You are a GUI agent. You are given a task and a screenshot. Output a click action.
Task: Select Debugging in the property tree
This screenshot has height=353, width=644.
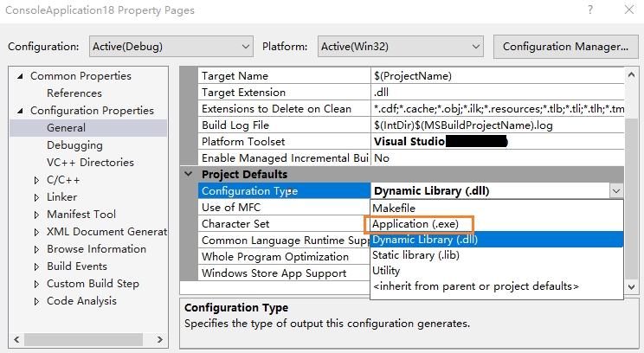pyautogui.click(x=74, y=145)
